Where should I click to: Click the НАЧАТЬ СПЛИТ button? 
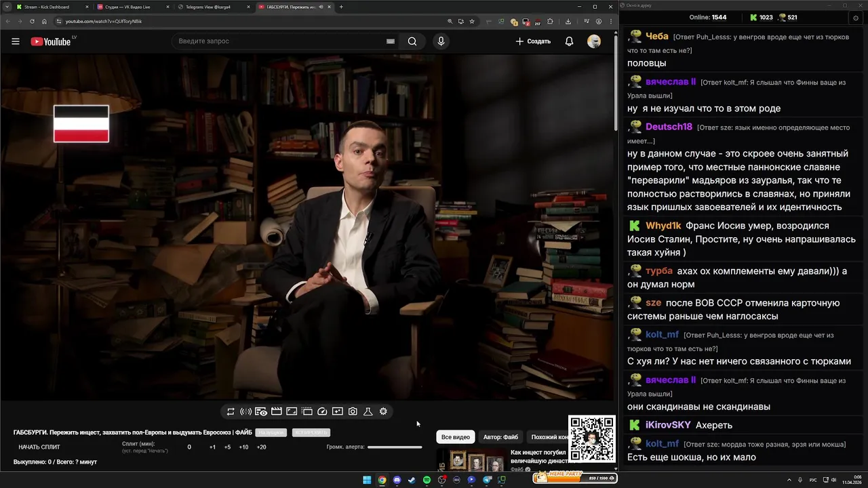(x=39, y=447)
